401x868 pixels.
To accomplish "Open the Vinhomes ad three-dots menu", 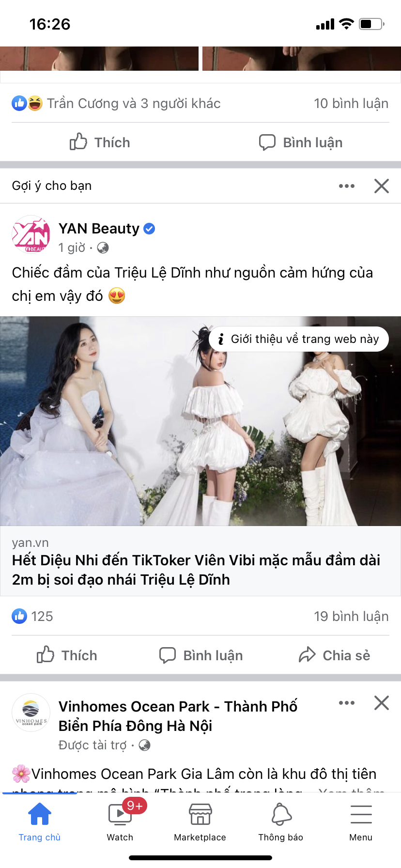I will (x=347, y=703).
